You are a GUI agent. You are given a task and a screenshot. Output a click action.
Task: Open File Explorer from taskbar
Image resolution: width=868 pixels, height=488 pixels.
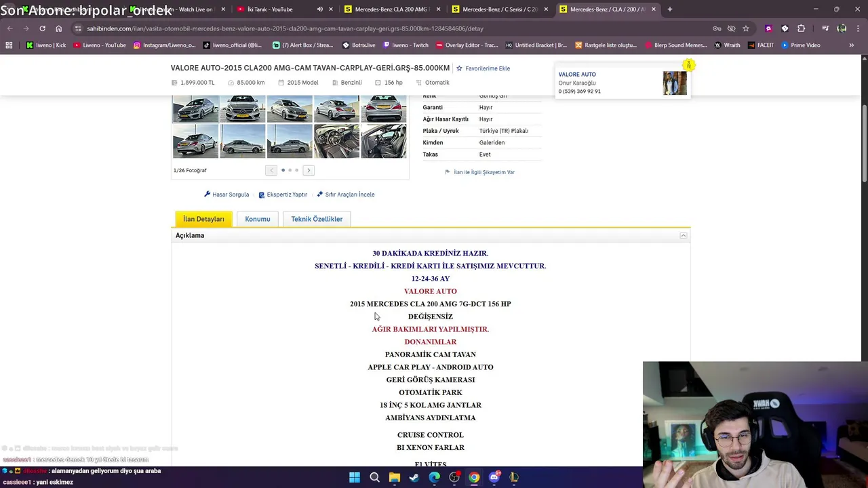click(395, 477)
